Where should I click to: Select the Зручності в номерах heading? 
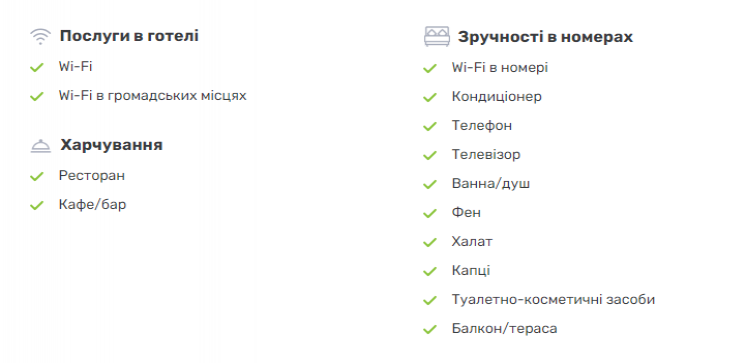tap(545, 37)
